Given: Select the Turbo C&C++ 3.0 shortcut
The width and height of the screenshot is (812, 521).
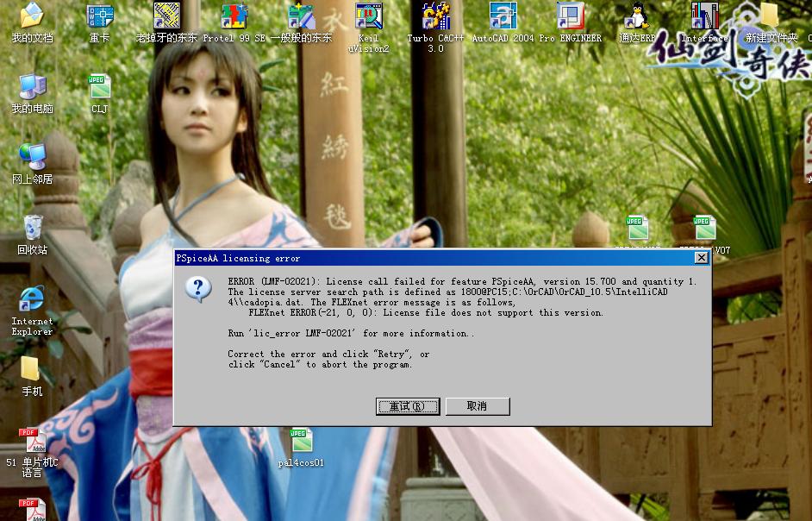Looking at the screenshot, I should (x=435, y=15).
